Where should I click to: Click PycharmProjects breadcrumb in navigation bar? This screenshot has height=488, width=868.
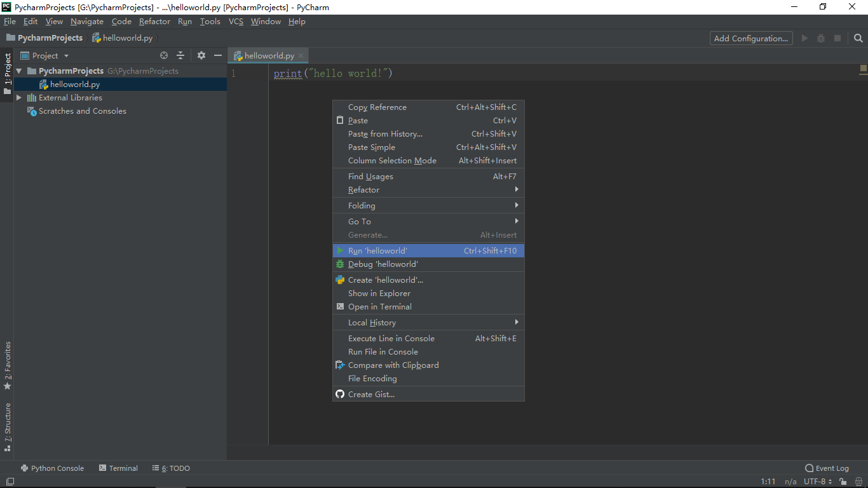click(44, 38)
